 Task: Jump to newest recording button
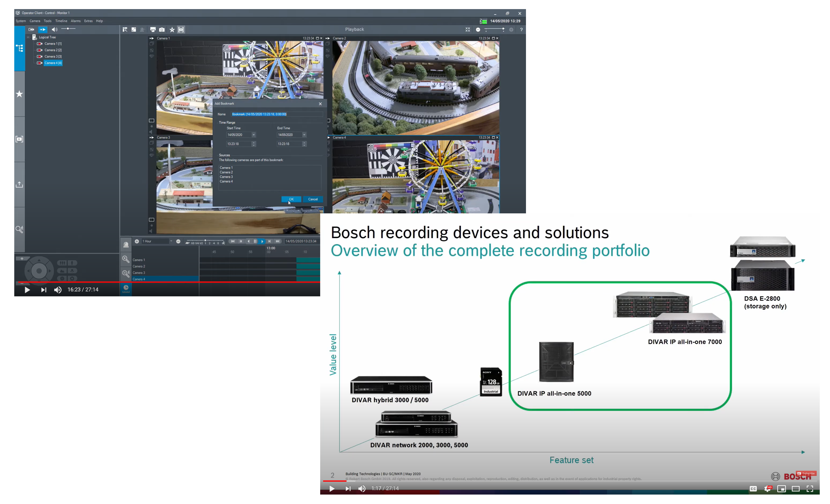(x=278, y=241)
